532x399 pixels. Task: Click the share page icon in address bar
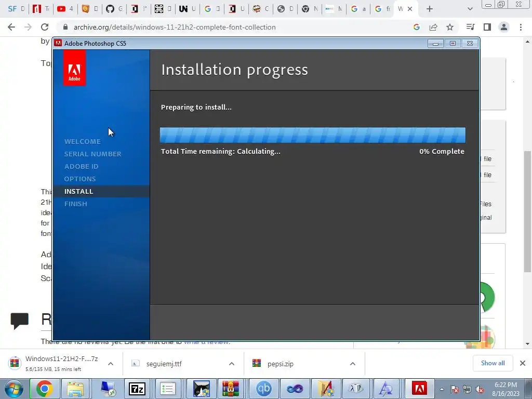coord(433,27)
